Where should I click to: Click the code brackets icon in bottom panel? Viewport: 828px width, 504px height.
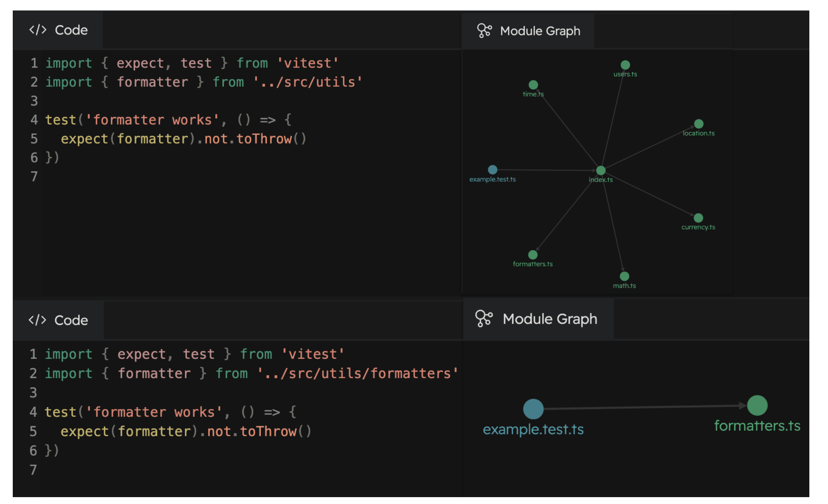pos(37,320)
